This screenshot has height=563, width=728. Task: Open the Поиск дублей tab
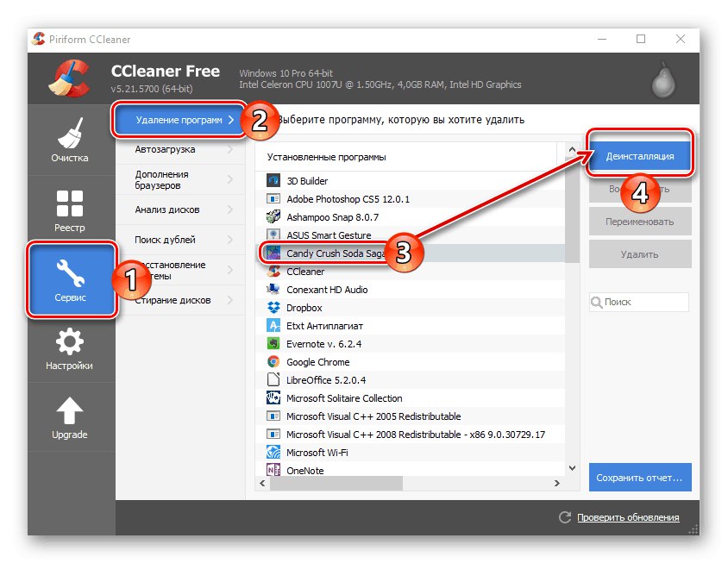[180, 240]
